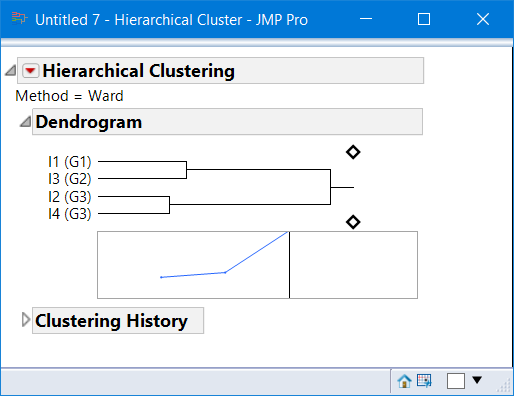Open the data table icon in status bar
Viewport: 514px width, 396px height.
click(424, 381)
